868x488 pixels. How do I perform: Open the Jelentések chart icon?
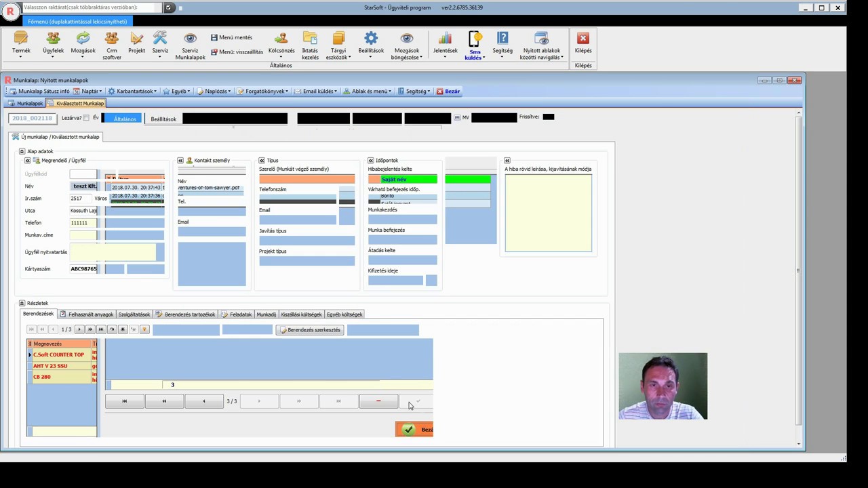[x=445, y=43]
